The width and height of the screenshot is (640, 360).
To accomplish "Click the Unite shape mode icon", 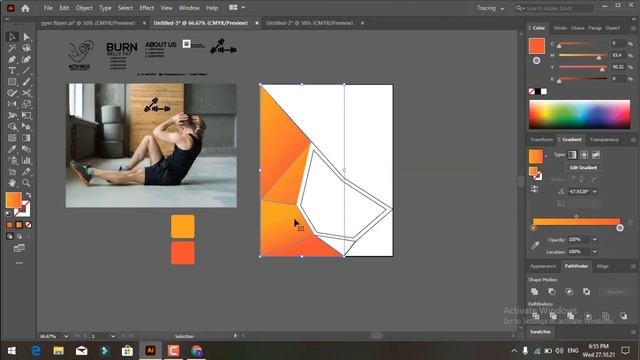I will tap(534, 291).
